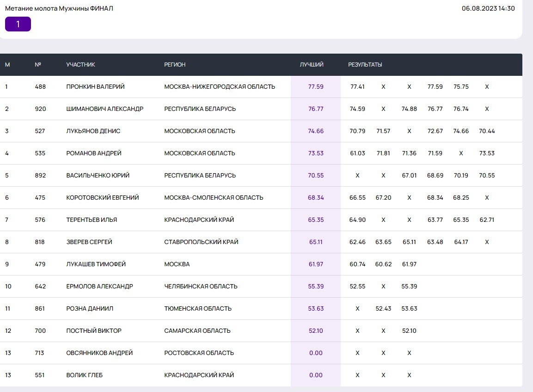
Task: Click attempt result 70.44
Action: [x=487, y=131]
